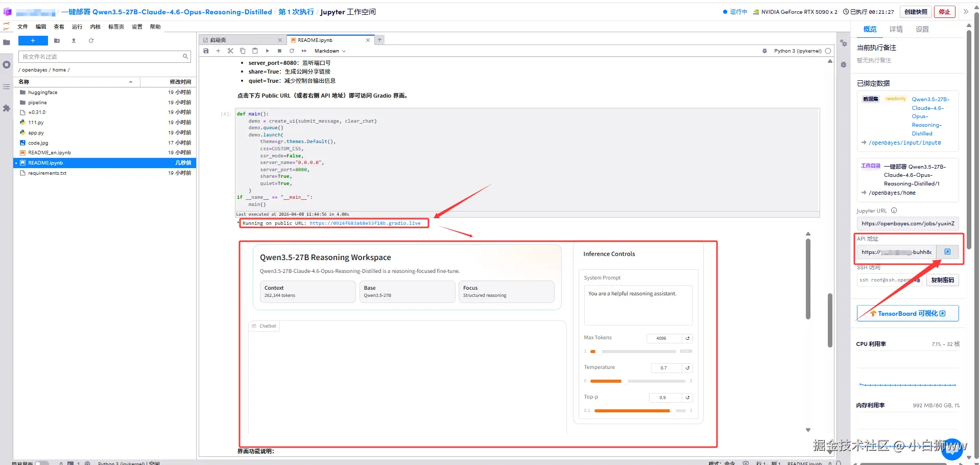Viewport: 980px width, 465px height.
Task: Restart the notebook kernel
Action: click(x=292, y=51)
